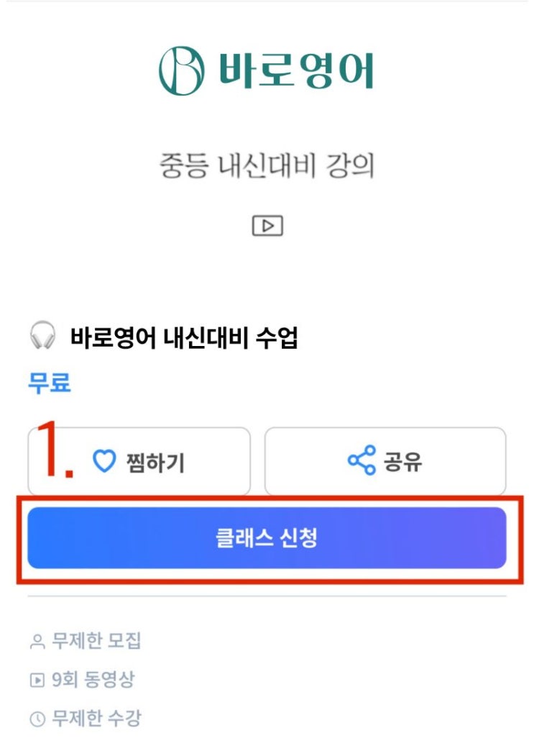The width and height of the screenshot is (534, 756).
Task: Click the person icon beside 무제한 모집
Action: 37,642
